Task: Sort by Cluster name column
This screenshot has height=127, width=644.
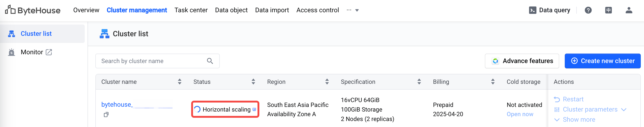Action: [x=179, y=82]
